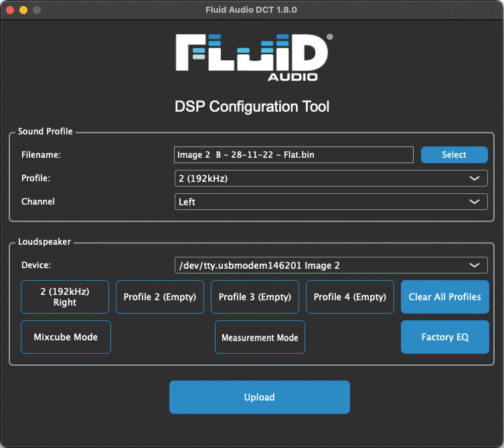Toggle Measurement Mode
The height and width of the screenshot is (448, 504).
[x=260, y=337]
